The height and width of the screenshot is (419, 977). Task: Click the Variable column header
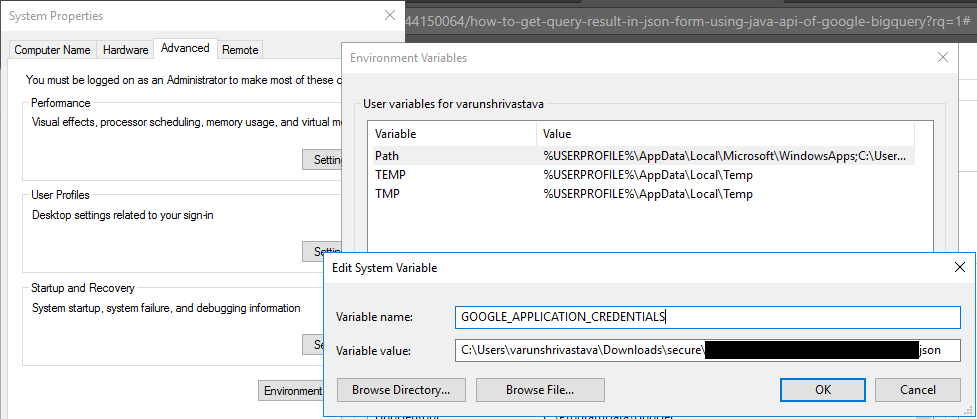[452, 134]
